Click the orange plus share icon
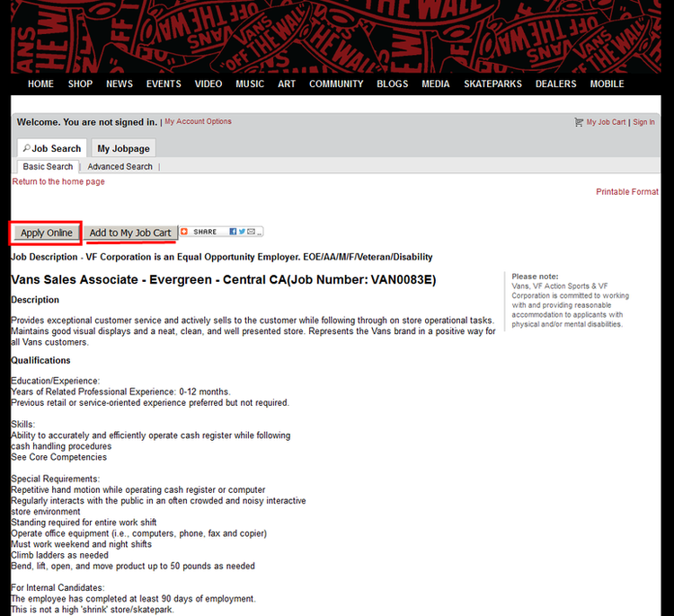The image size is (674, 616). point(184,232)
